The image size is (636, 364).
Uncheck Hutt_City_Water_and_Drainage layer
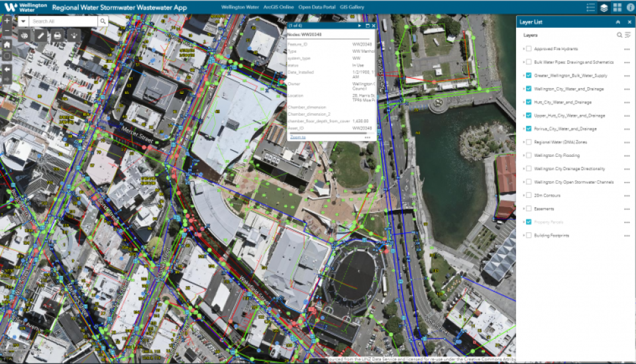529,102
